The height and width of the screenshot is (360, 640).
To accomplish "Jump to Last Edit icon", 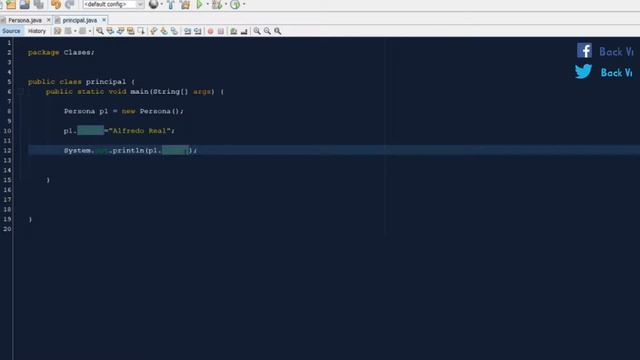I will click(58, 31).
